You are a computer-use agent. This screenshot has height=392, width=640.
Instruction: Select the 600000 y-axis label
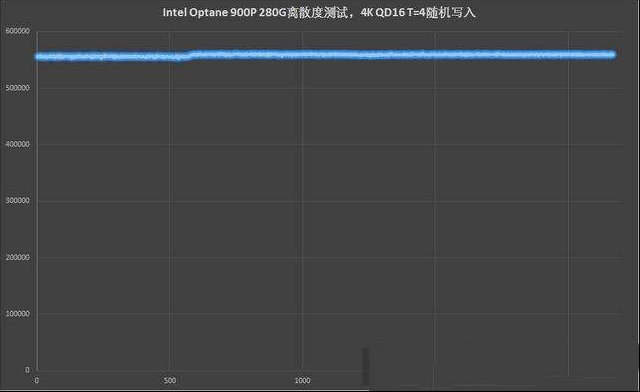(18, 31)
